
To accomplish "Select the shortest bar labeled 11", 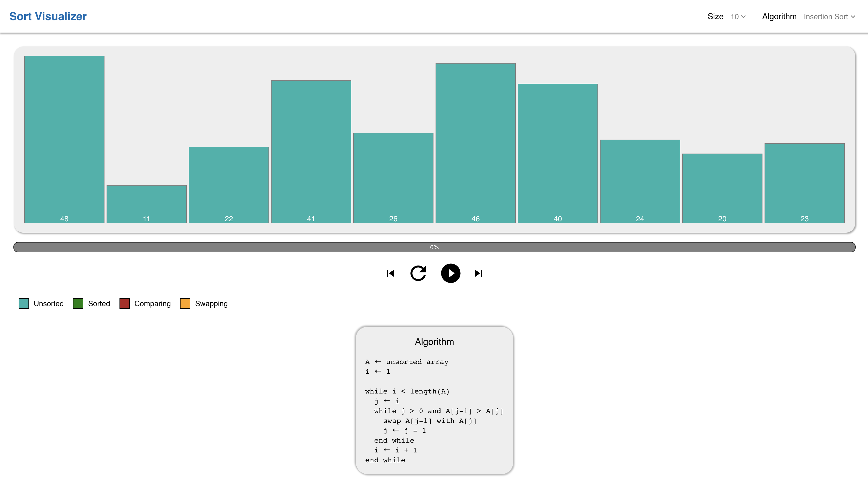I will coord(146,204).
